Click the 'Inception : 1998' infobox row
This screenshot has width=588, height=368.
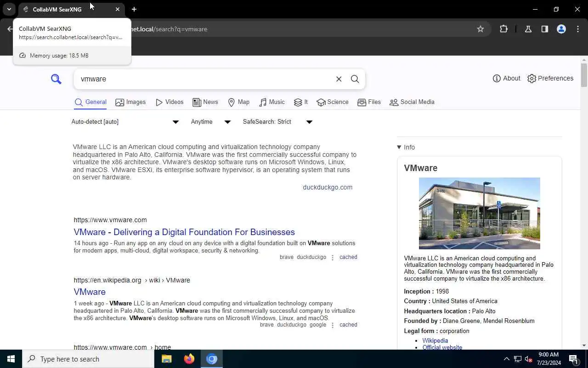click(x=426, y=292)
